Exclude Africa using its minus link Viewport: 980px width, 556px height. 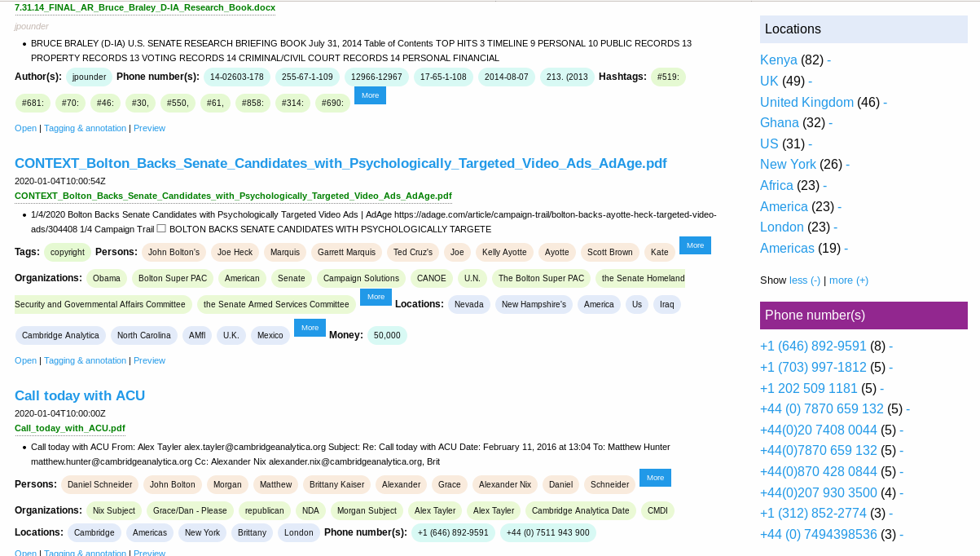click(825, 186)
